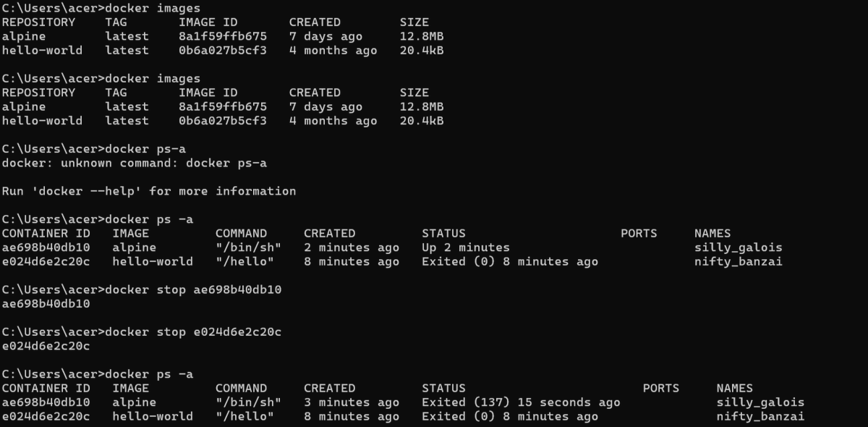Click the 'docker stop ae698b40db10' command
The width and height of the screenshot is (868, 427).
[193, 290]
